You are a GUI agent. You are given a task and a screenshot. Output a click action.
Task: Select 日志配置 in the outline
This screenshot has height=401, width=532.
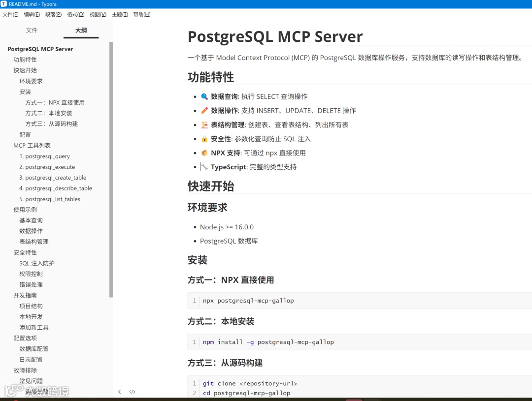pos(31,360)
